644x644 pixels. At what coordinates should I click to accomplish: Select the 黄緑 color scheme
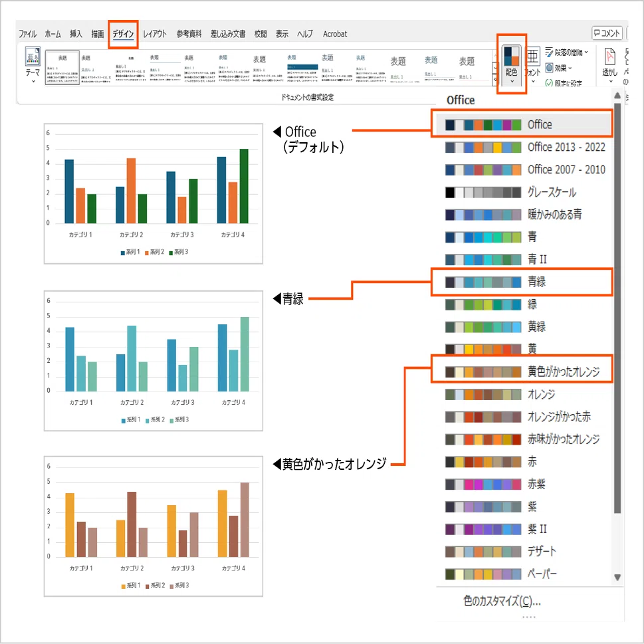tap(524, 326)
